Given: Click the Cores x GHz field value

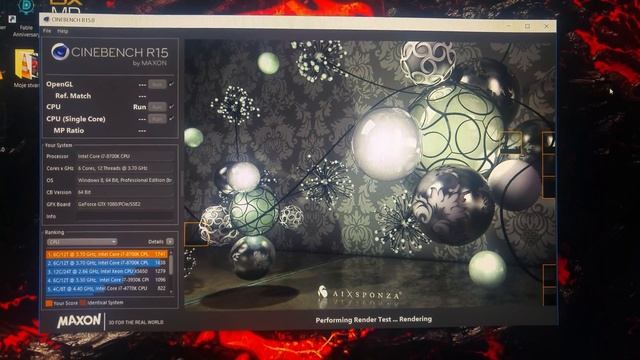Looking at the screenshot, I should (125, 168).
